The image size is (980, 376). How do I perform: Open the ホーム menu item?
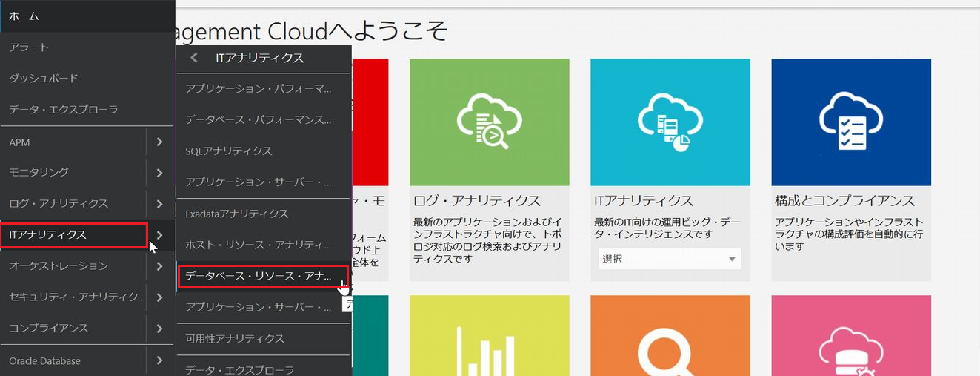click(87, 16)
